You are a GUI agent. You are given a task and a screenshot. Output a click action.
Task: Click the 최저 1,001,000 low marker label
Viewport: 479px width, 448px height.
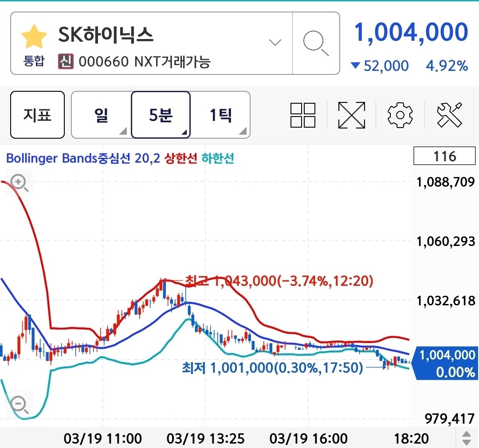pos(272,368)
